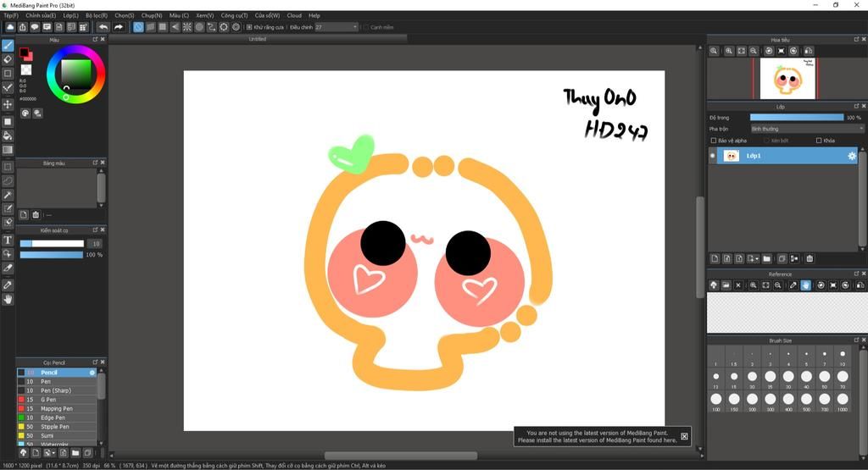Viewport: 868px width, 470px height.
Task: Click the radial snap guide icon
Action: [187, 26]
